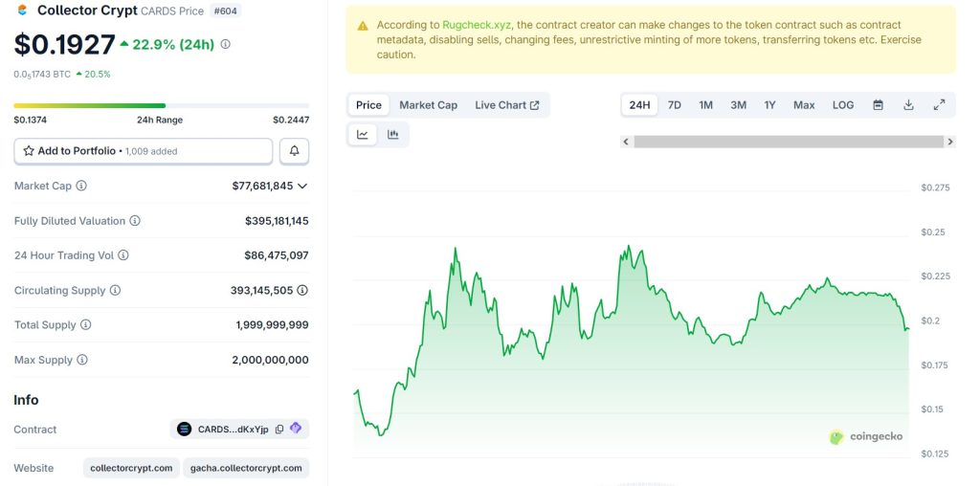Copy the CARDS contract address
The height and width of the screenshot is (486, 980).
279,430
